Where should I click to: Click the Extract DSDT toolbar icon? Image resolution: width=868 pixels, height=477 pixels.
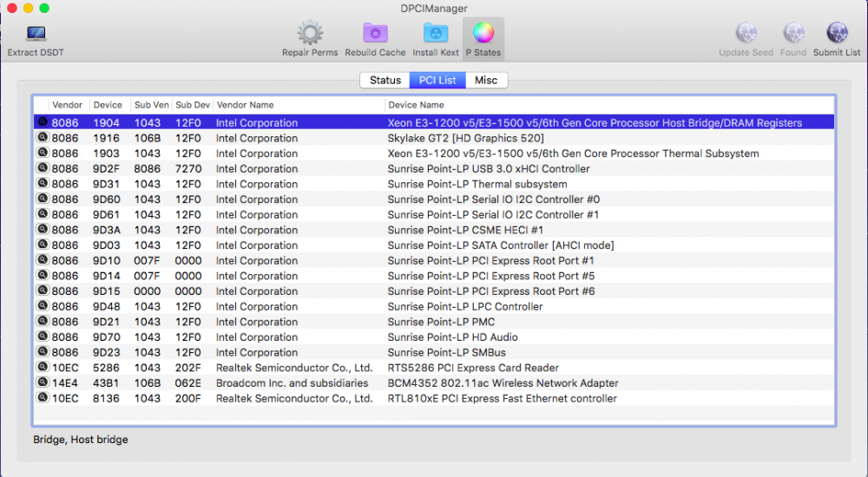tap(36, 33)
